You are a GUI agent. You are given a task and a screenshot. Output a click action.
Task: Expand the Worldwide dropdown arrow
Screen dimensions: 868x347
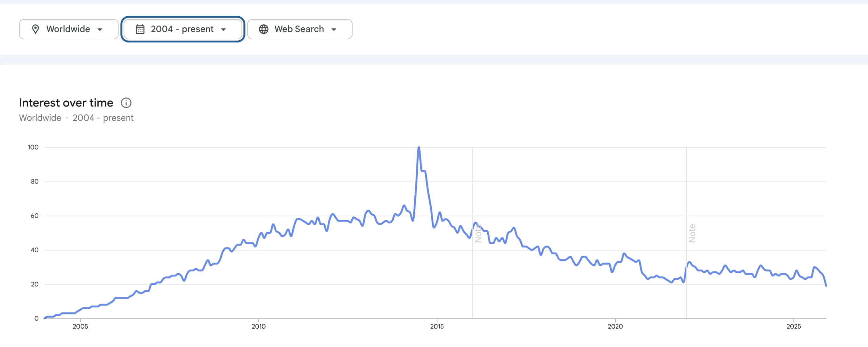click(100, 30)
